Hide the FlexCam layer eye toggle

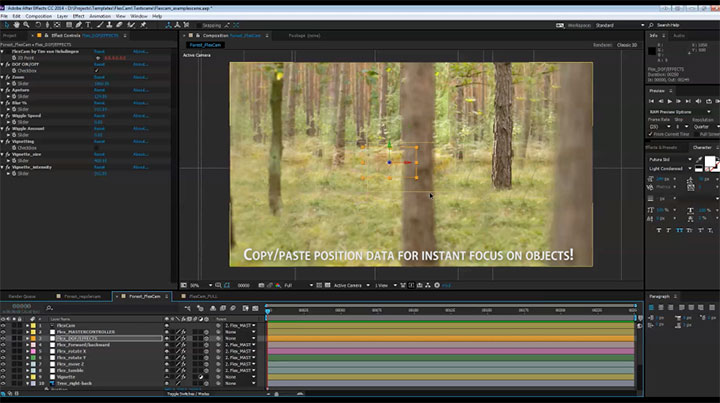pyautogui.click(x=3, y=325)
